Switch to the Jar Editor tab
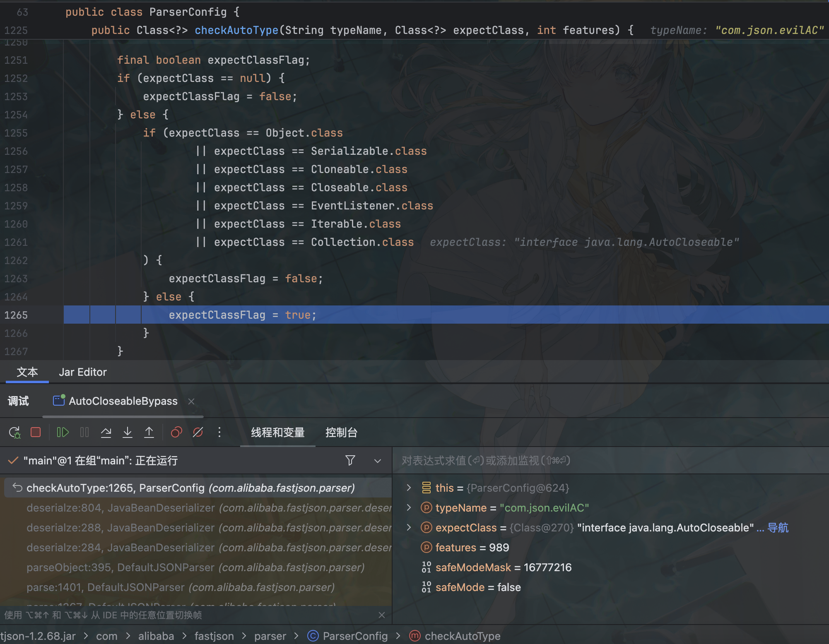Image resolution: width=829 pixels, height=644 pixels. [82, 372]
